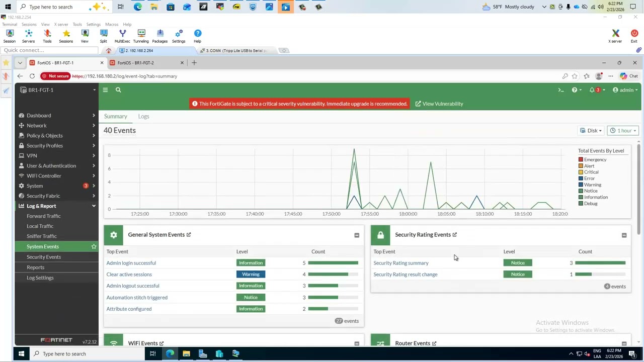Toggle Emergency level in chart legend

(592, 159)
